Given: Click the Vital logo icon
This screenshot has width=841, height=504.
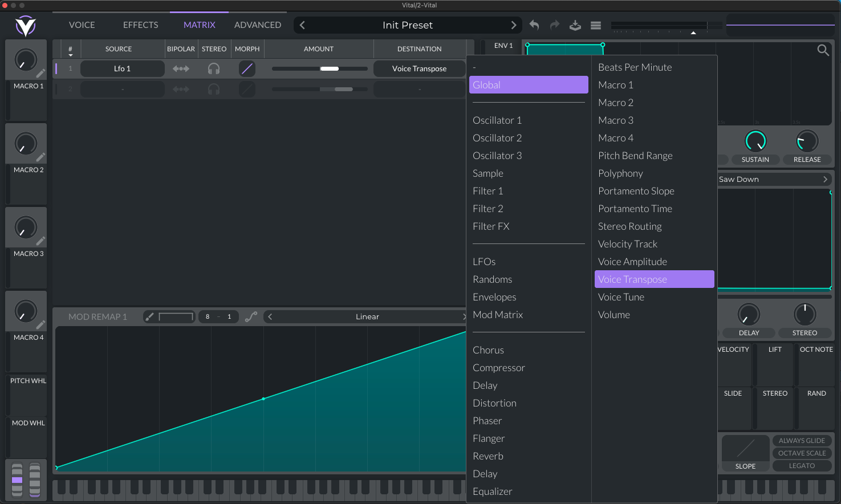Looking at the screenshot, I should tap(26, 26).
